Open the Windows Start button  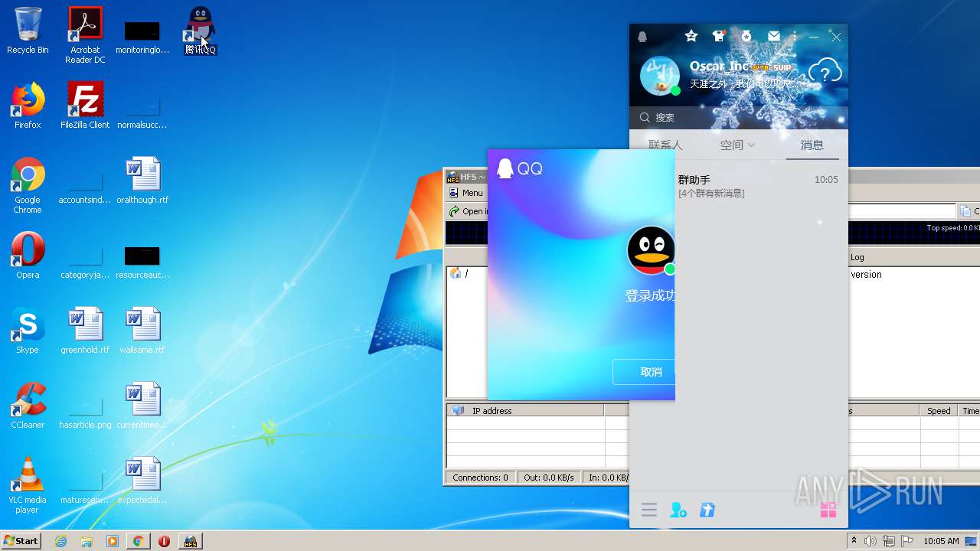21,540
